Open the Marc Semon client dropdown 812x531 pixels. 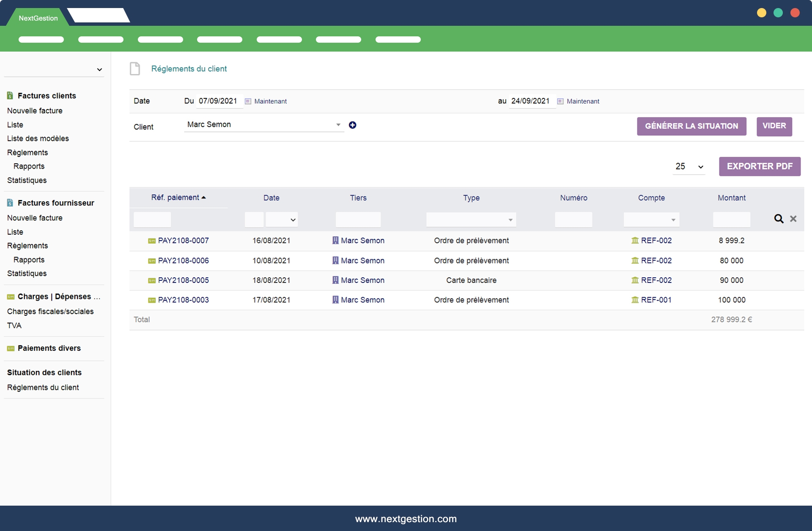[x=264, y=125]
